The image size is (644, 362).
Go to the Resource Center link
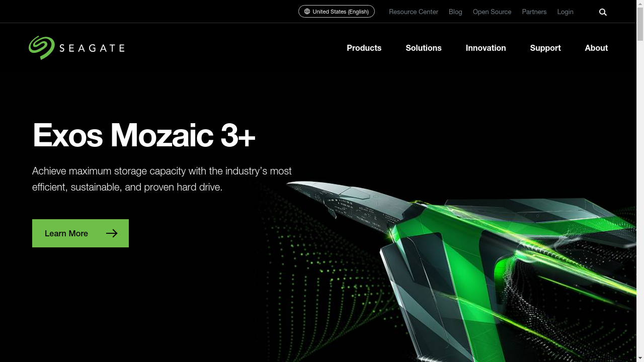[x=414, y=12]
